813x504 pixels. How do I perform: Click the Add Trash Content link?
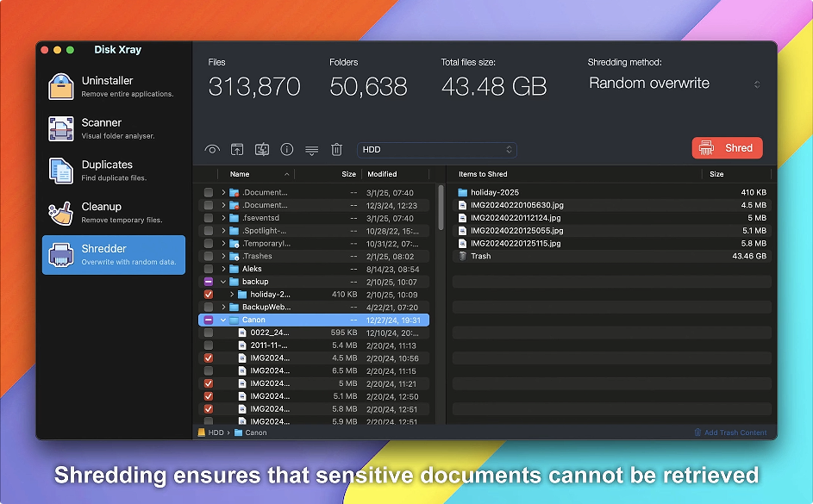click(x=730, y=432)
